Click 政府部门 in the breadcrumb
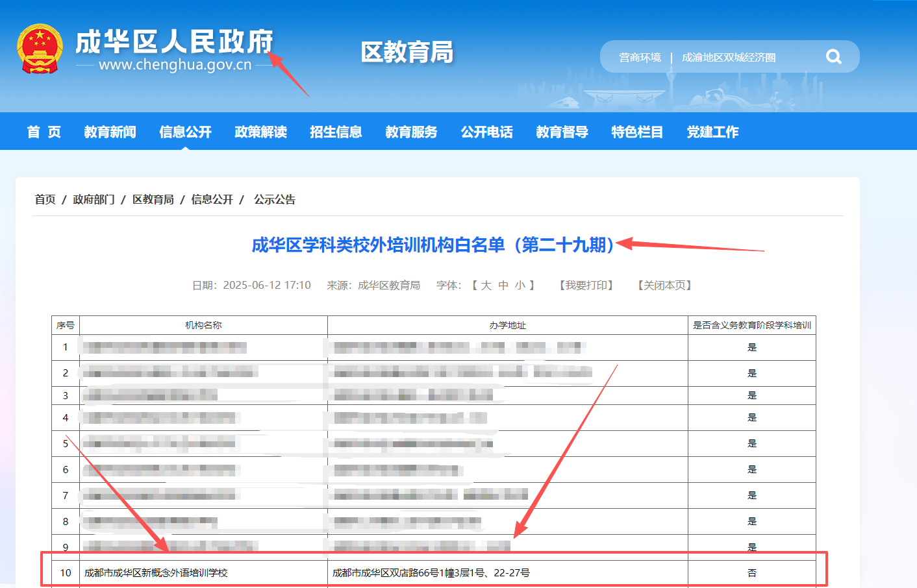Screen dimensions: 917x588 (x=94, y=200)
